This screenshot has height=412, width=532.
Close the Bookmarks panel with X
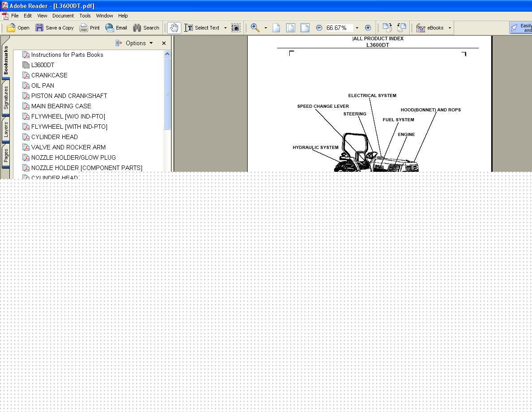tap(164, 43)
